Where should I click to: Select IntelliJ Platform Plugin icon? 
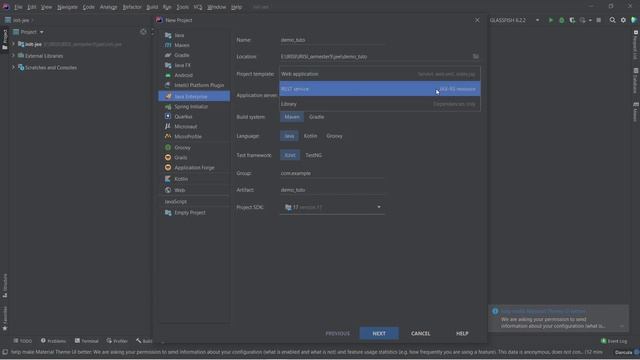168,85
